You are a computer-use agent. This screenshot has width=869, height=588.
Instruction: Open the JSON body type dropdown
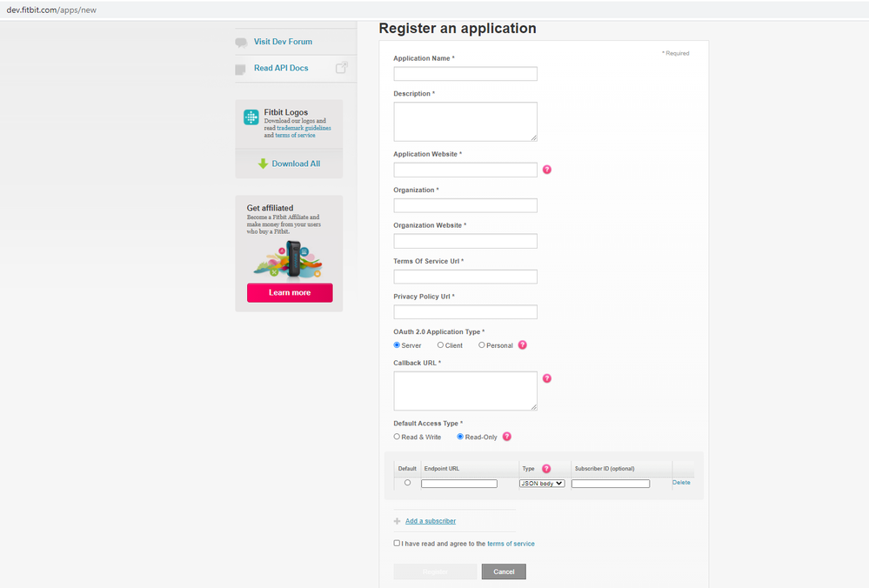point(542,484)
